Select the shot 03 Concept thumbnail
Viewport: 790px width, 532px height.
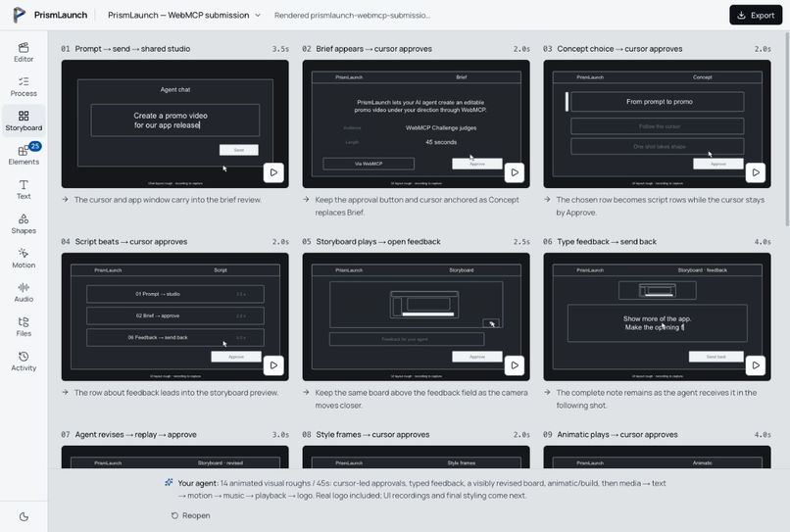[657, 123]
